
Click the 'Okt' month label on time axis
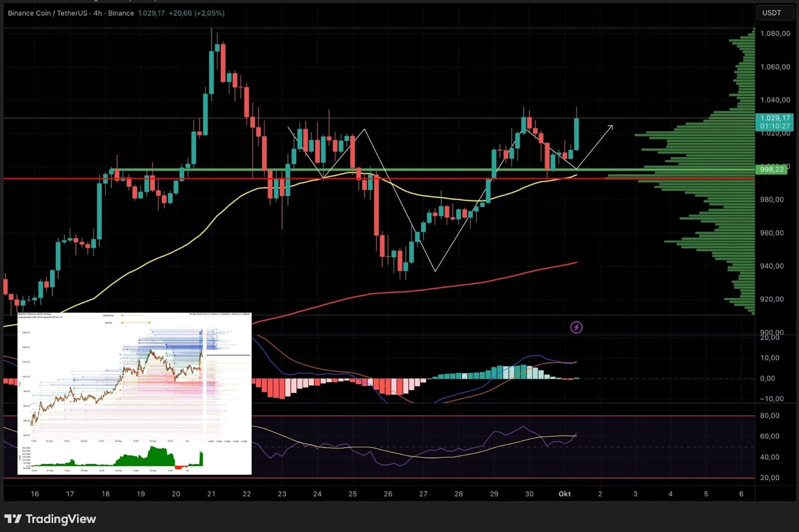pyautogui.click(x=564, y=494)
